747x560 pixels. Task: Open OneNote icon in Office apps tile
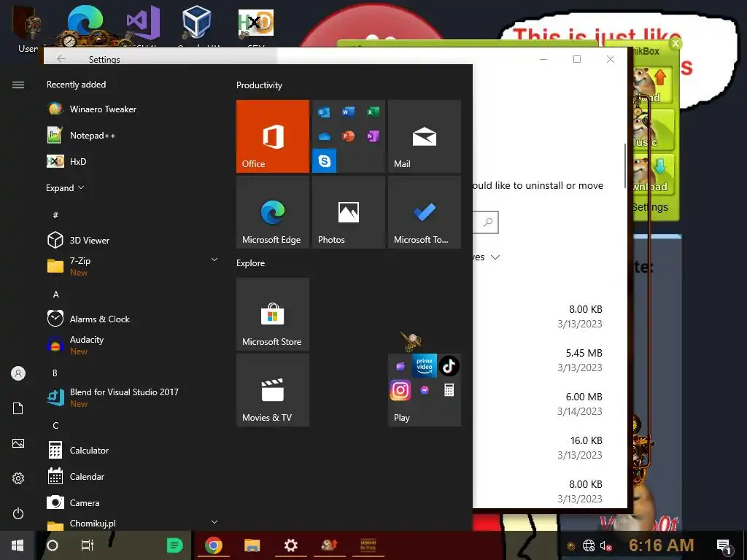click(x=373, y=136)
